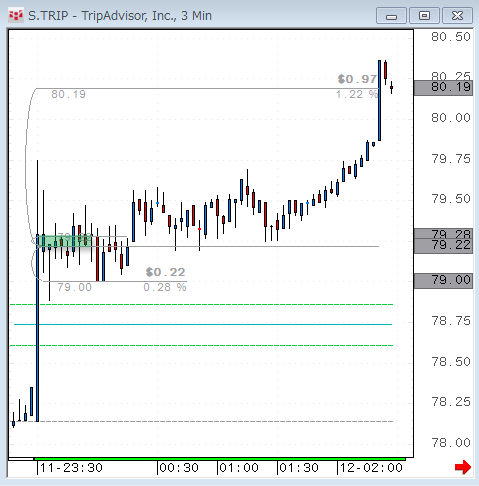Viewport: 479px width, 486px height.
Task: Maximize the S.TRIP chart window
Action: point(424,16)
